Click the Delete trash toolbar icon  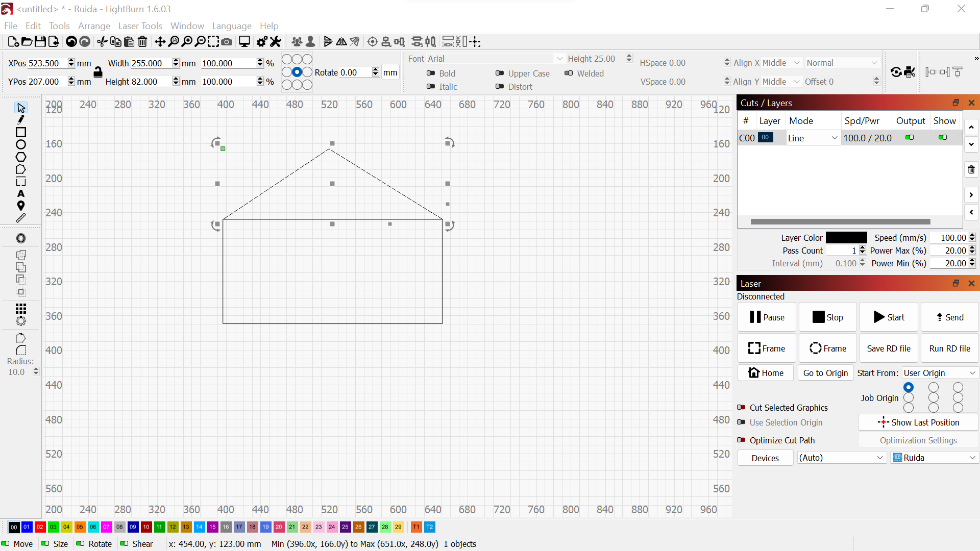(143, 42)
